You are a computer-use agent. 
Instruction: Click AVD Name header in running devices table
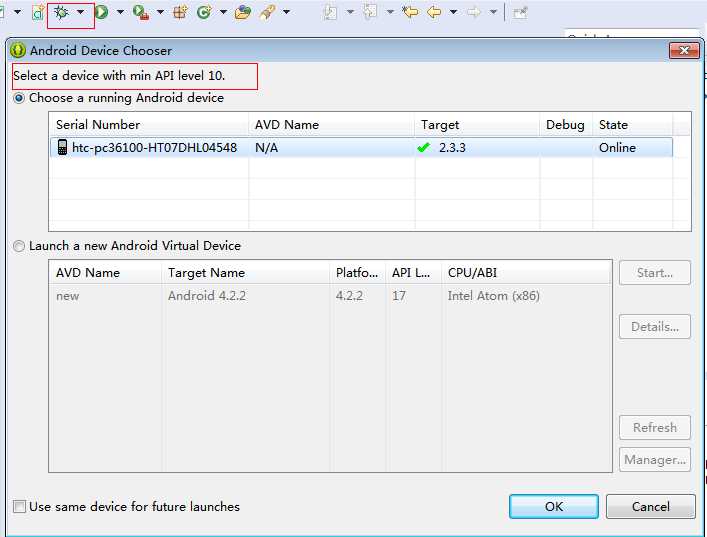[x=331, y=124]
